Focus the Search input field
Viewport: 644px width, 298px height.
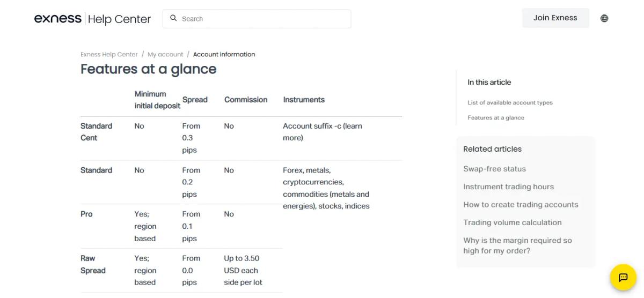pos(257,19)
